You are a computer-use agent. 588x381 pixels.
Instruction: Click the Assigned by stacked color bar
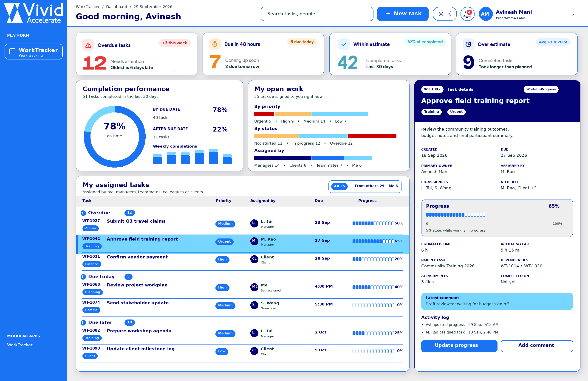click(313, 158)
